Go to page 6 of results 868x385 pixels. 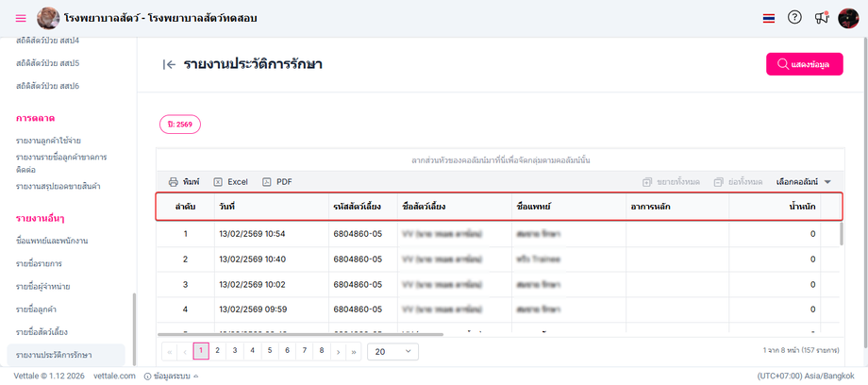click(x=288, y=351)
